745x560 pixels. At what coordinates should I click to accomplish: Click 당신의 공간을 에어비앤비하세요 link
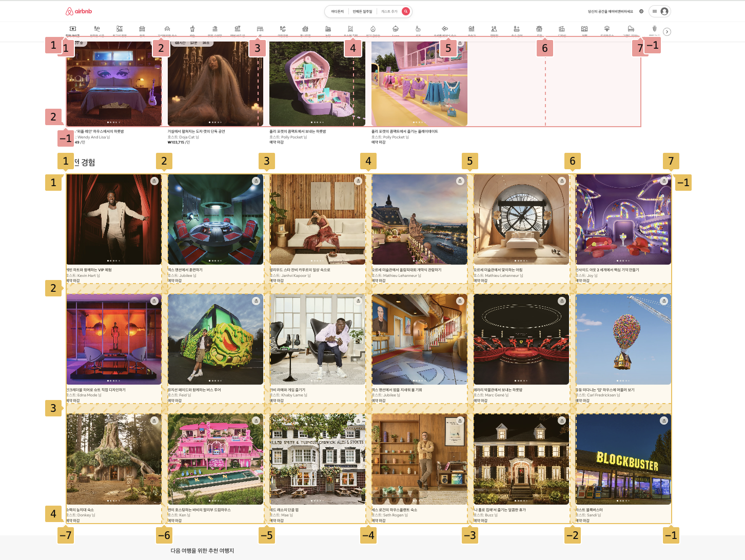click(611, 11)
